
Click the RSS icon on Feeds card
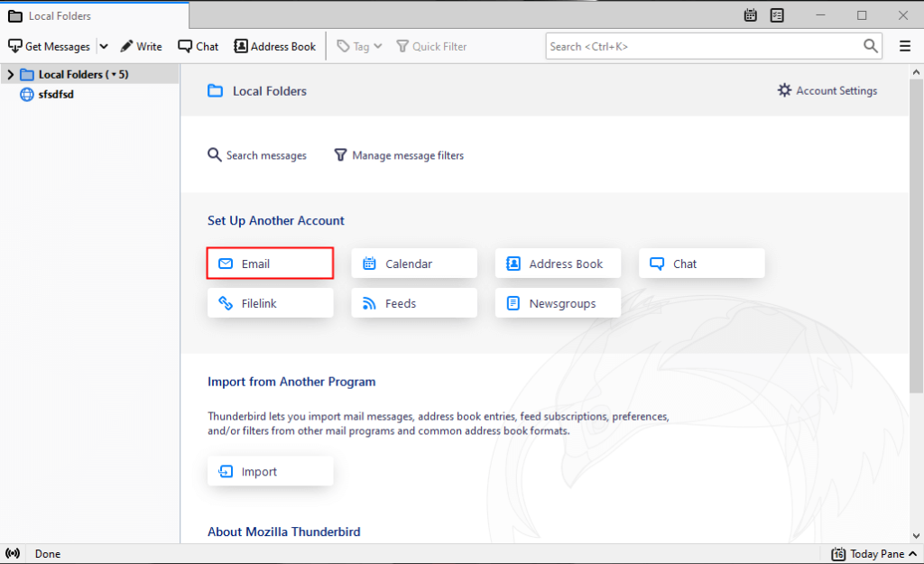[369, 303]
